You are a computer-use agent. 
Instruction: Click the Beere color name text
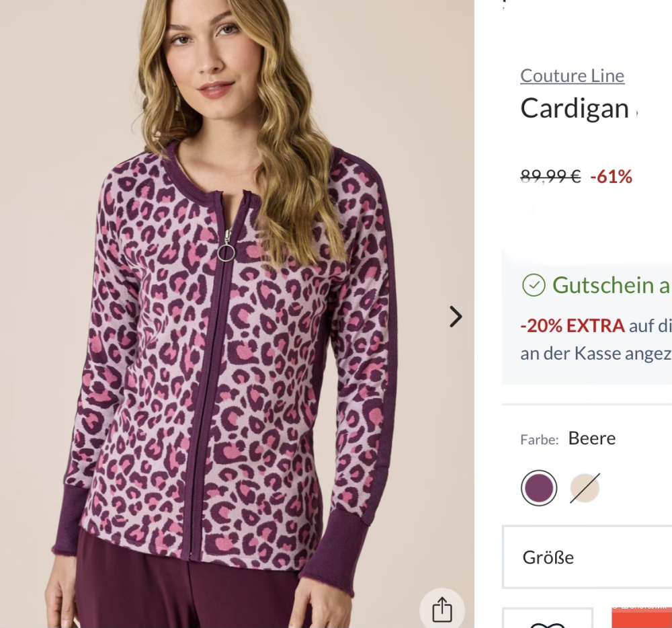[592, 438]
